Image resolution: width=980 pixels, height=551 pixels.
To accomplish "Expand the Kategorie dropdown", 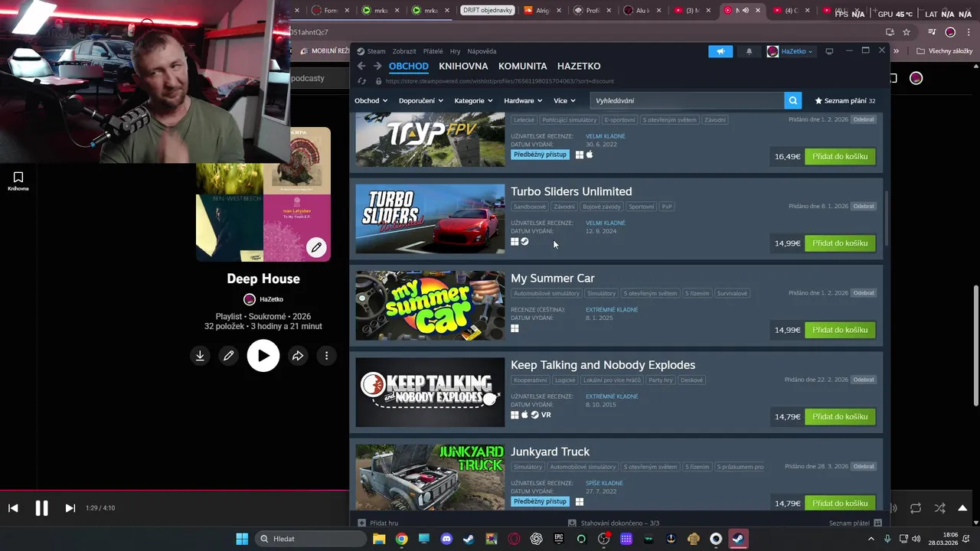I will point(473,100).
